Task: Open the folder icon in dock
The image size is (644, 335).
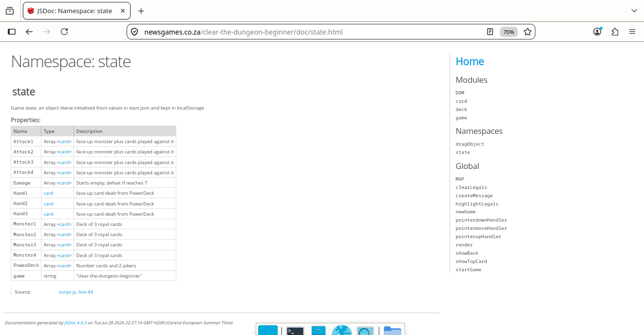Action: tap(392, 331)
